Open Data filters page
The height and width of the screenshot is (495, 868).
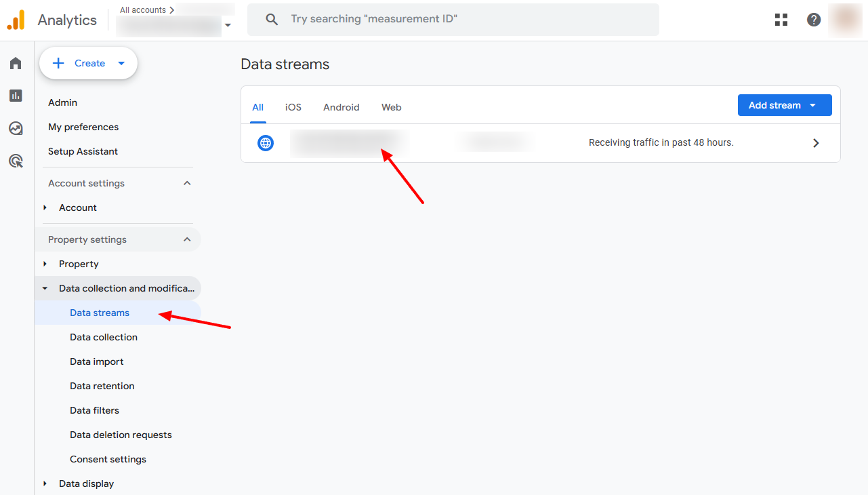pyautogui.click(x=94, y=410)
